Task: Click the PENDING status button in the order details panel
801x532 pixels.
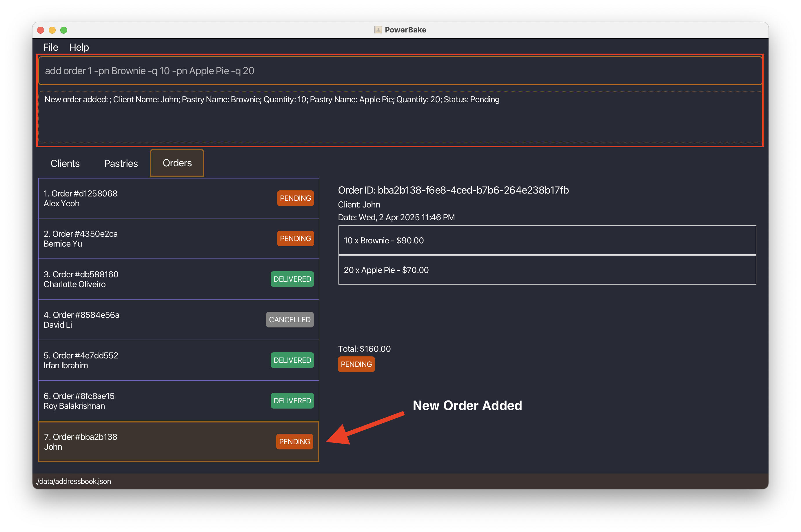Action: [356, 364]
